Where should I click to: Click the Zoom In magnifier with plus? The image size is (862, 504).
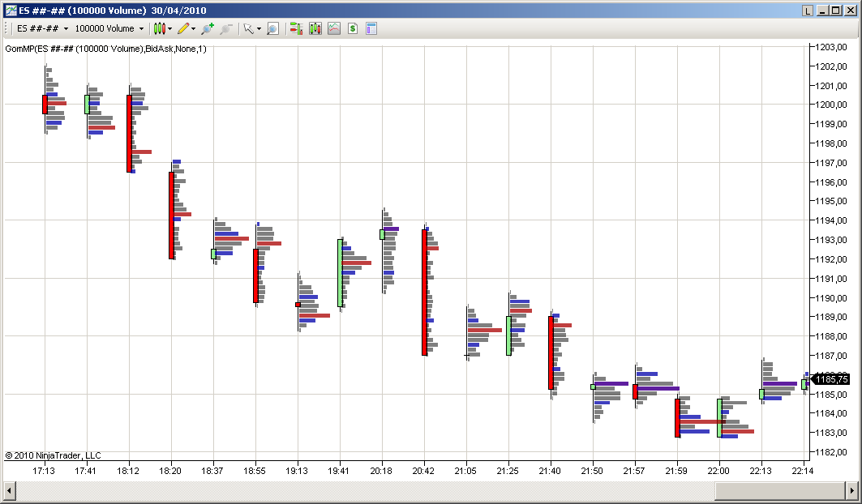point(208,28)
